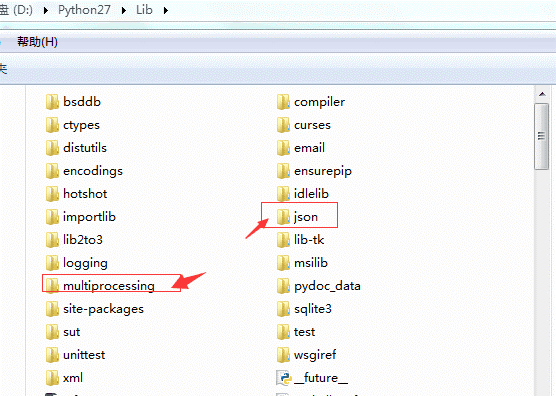Image resolution: width=556 pixels, height=396 pixels.
Task: Select the unittest folder name
Action: pyautogui.click(x=84, y=355)
